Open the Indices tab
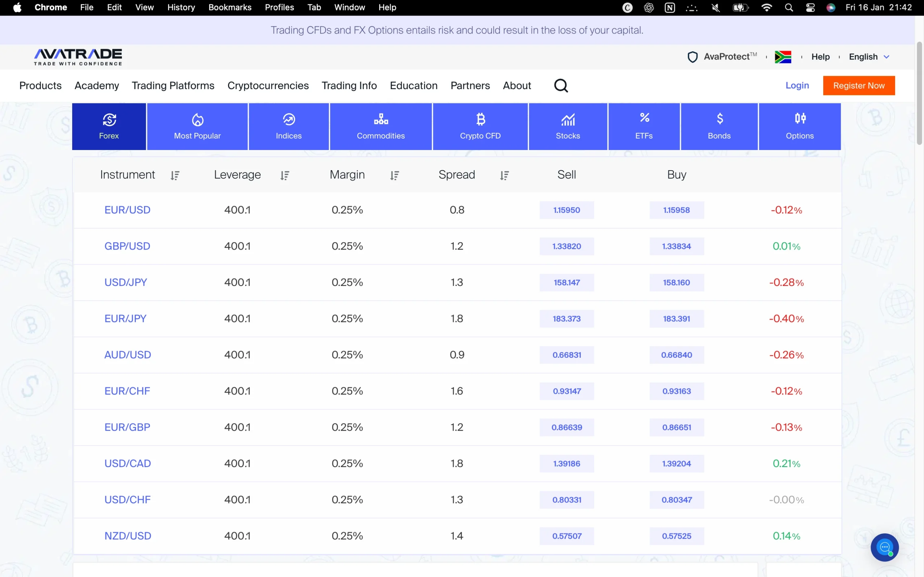The width and height of the screenshot is (924, 577). [x=288, y=119]
